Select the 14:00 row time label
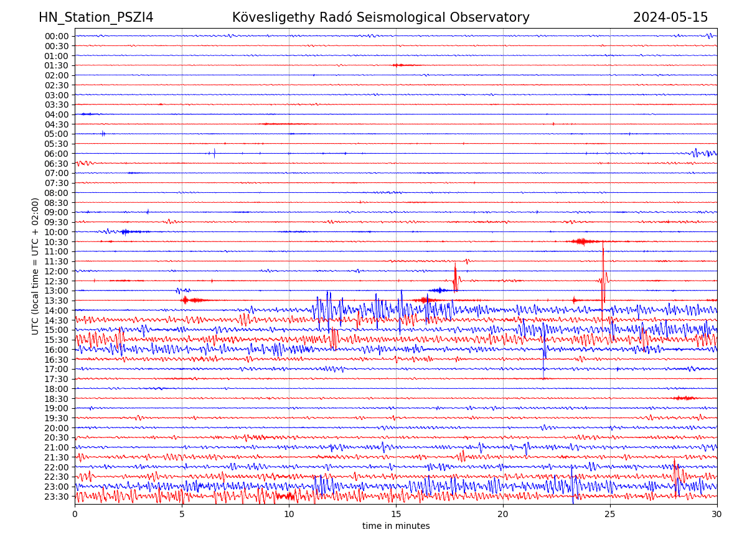The image size is (747, 560). click(56, 310)
